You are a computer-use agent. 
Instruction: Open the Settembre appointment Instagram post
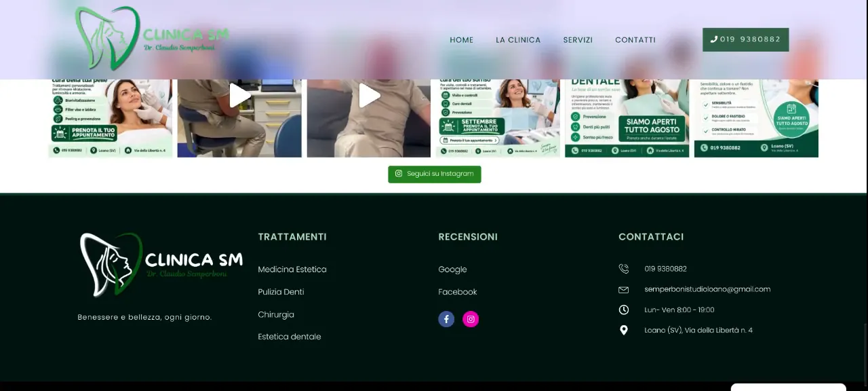498,118
